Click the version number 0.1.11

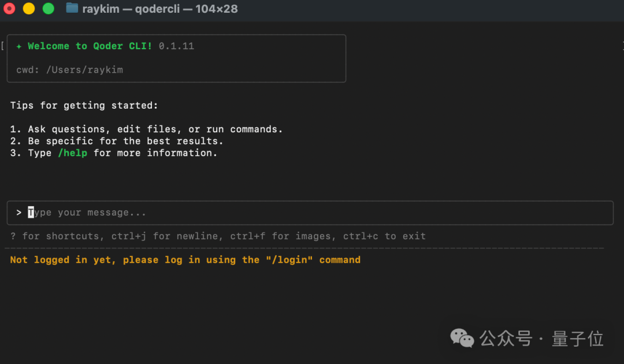[x=176, y=46]
